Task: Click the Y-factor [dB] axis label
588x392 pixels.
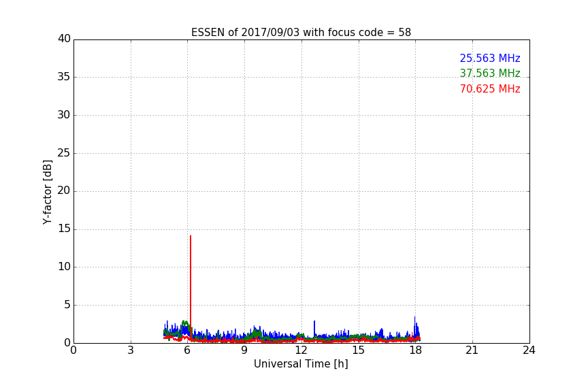Action: [x=47, y=193]
